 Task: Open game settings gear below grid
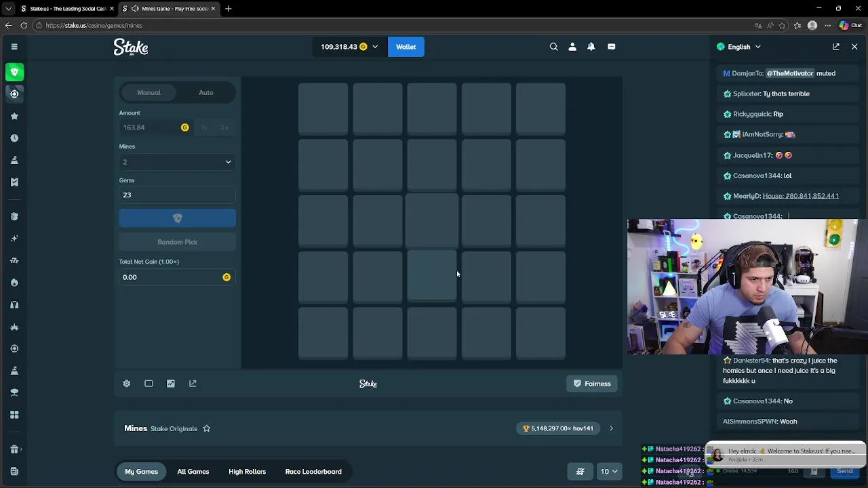point(126,384)
